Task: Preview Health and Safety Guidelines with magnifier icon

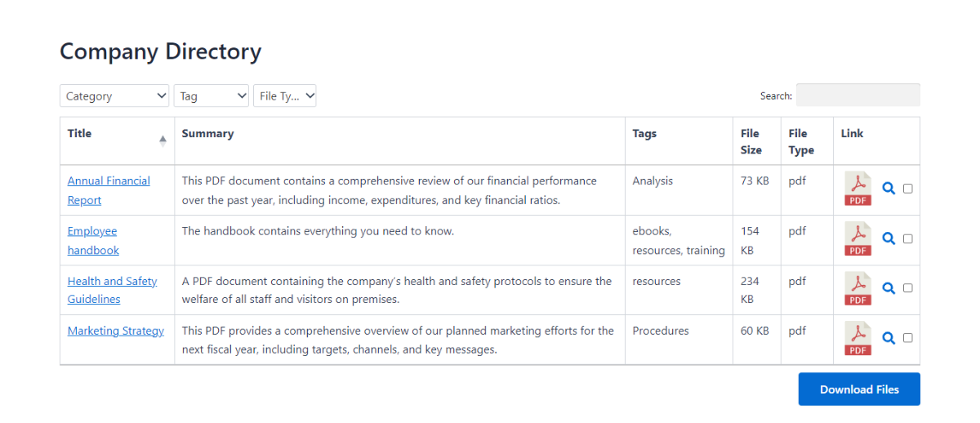Action: pos(889,288)
